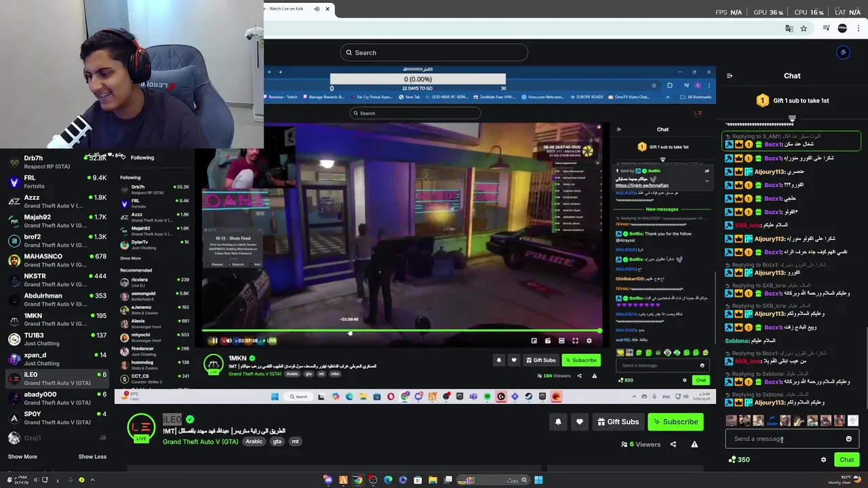Close the Watch Live on Kick tab
The image size is (868, 488).
328,9
